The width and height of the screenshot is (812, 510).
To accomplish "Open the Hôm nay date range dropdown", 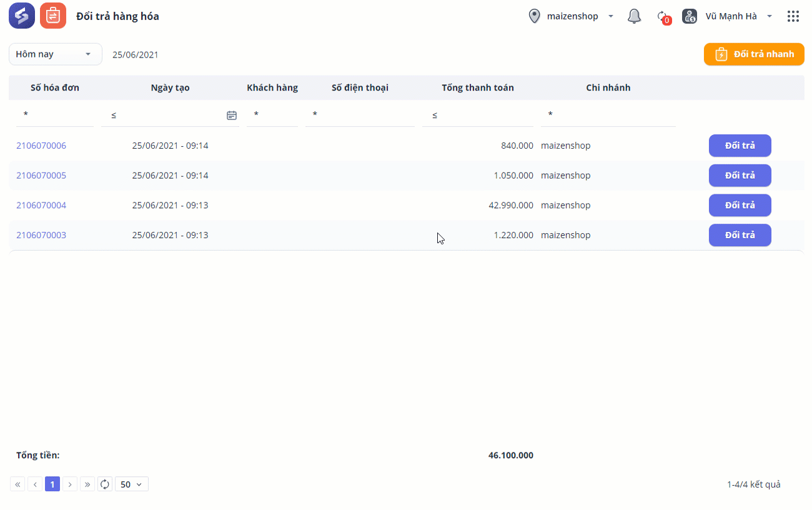I will click(x=56, y=54).
